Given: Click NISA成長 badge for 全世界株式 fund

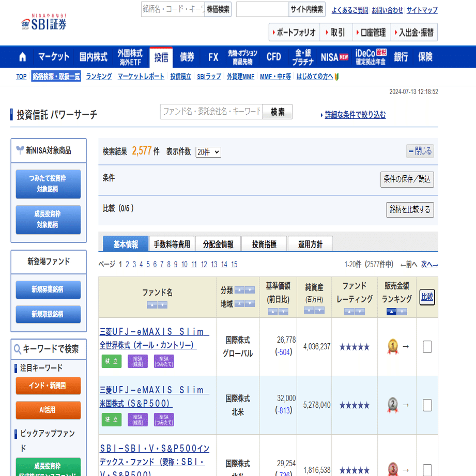Looking at the screenshot, I should (137, 361).
